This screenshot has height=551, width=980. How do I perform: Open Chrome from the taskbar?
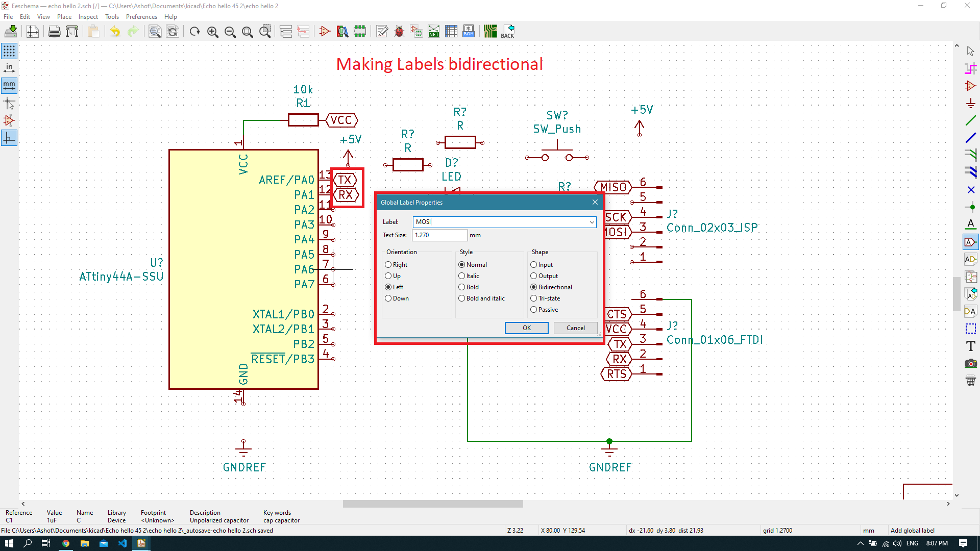click(66, 543)
